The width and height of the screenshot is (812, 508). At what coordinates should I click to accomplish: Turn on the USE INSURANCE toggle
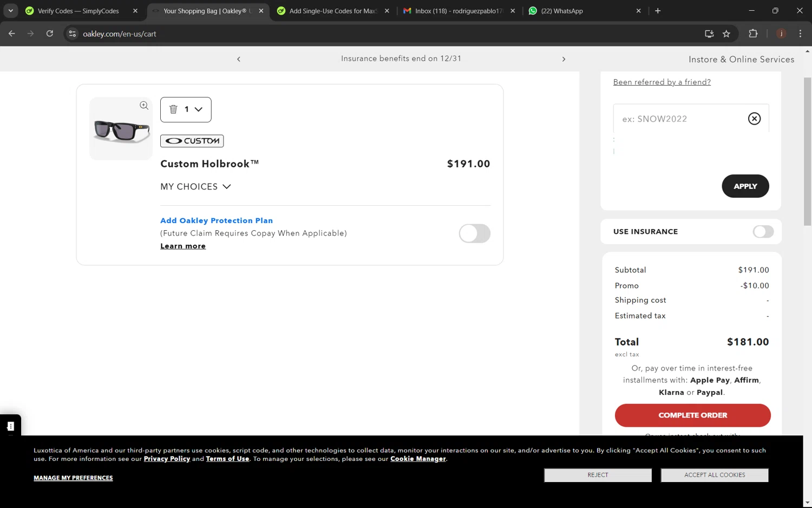(x=763, y=232)
